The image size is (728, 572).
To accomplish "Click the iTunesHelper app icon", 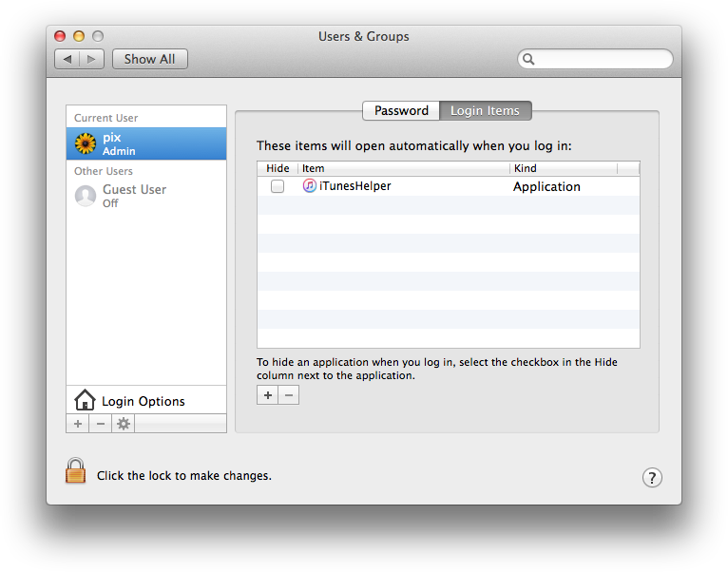I will (x=310, y=186).
